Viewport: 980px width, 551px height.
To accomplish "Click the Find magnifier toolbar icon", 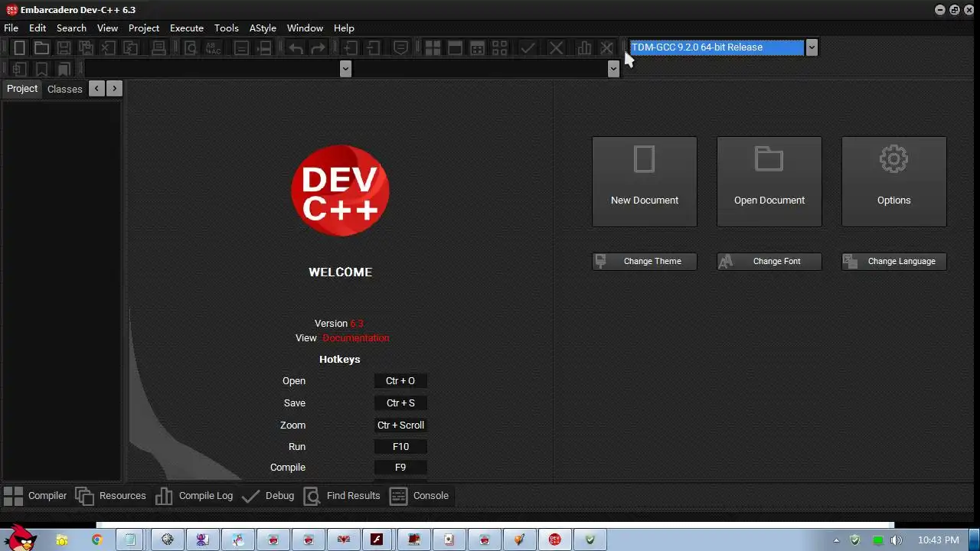I will click(191, 47).
